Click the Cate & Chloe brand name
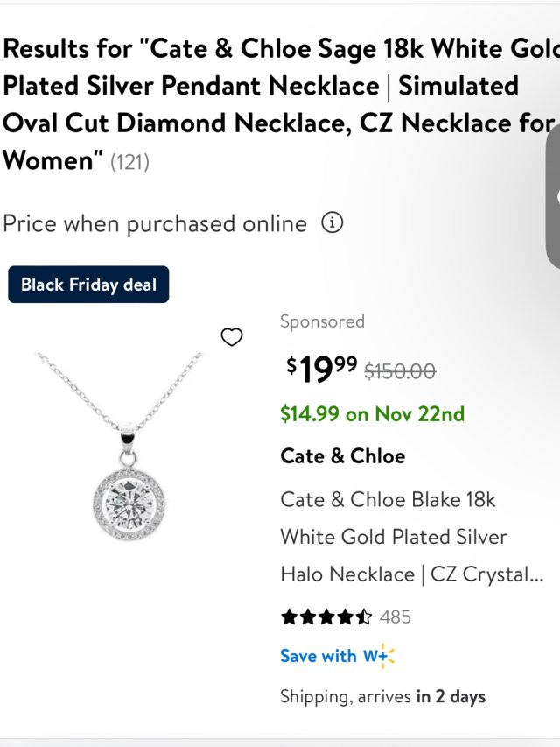 tap(342, 456)
